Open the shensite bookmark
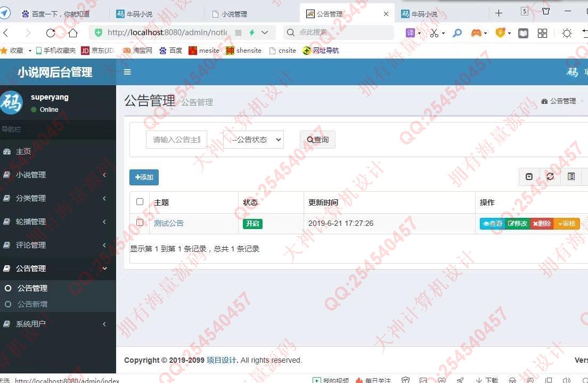Image resolution: width=588 pixels, height=383 pixels. pos(244,50)
